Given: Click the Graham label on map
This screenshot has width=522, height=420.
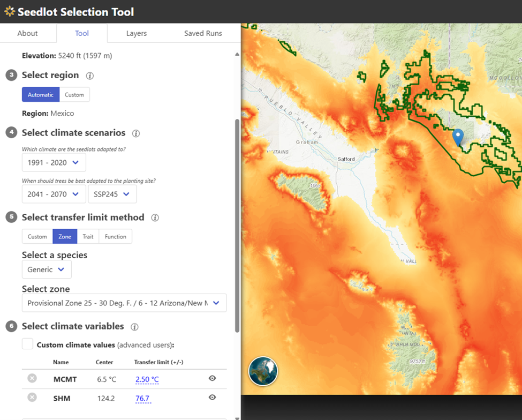Looking at the screenshot, I should click(x=307, y=142).
